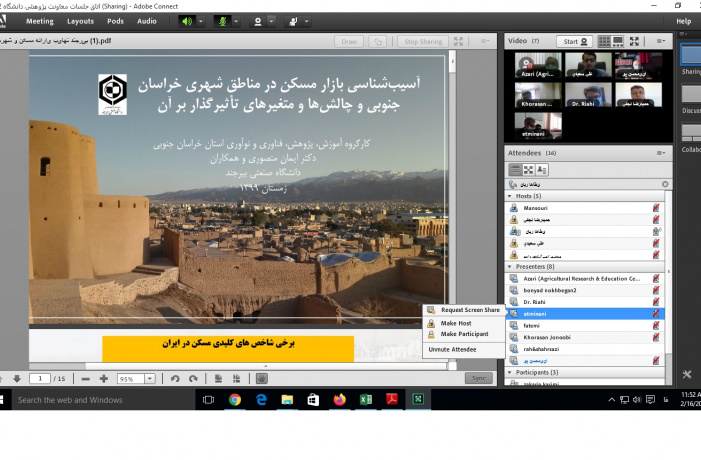Open Firefox from the taskbar
Screen dimensions: 701x460
coord(340,399)
